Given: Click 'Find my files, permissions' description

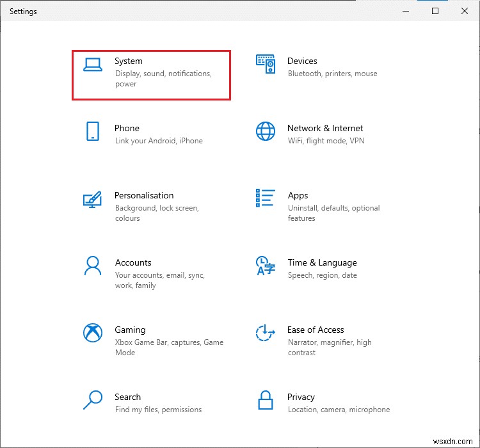Looking at the screenshot, I should tap(158, 410).
